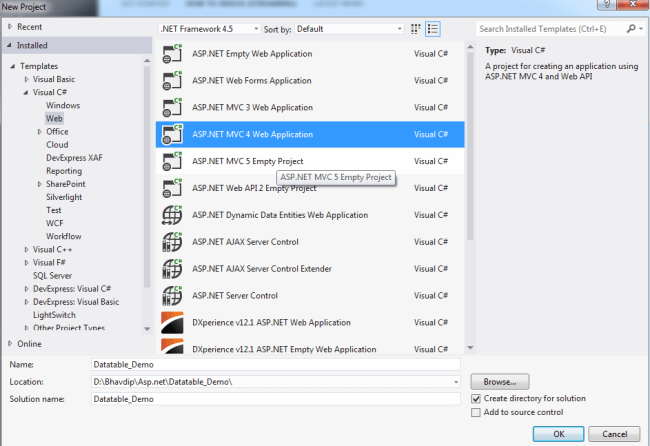Click the search options dropdown arrow
Screen dimensions: 650x446
[x=641, y=29]
